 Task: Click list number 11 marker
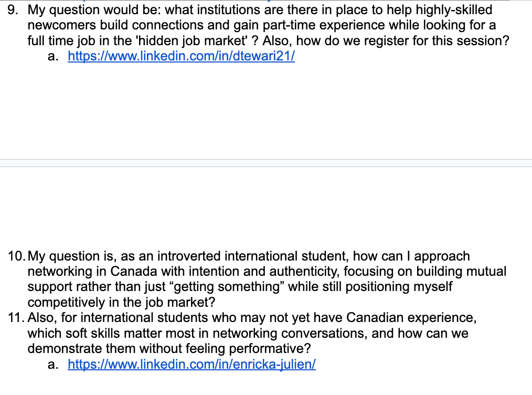coord(16,318)
